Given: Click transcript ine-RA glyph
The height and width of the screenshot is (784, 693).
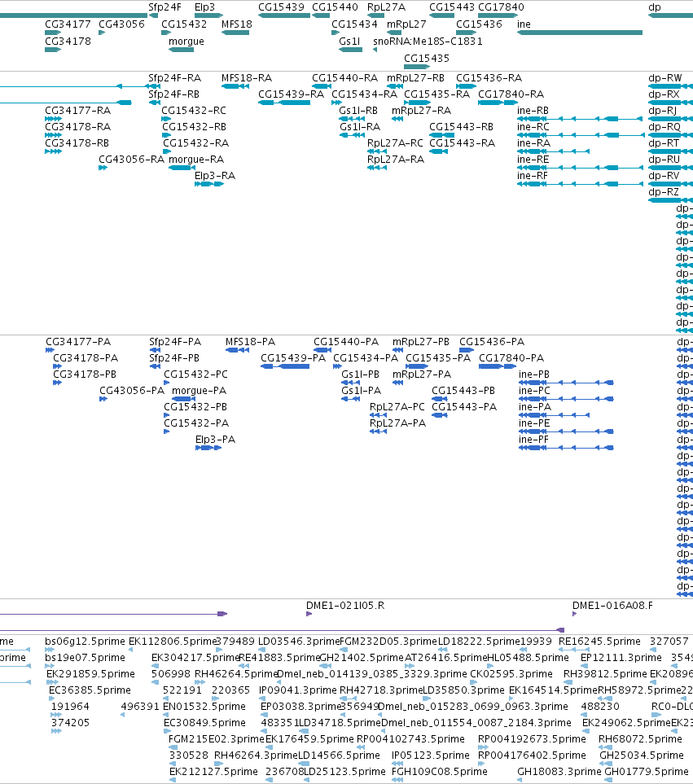Looking at the screenshot, I should pos(553,151).
